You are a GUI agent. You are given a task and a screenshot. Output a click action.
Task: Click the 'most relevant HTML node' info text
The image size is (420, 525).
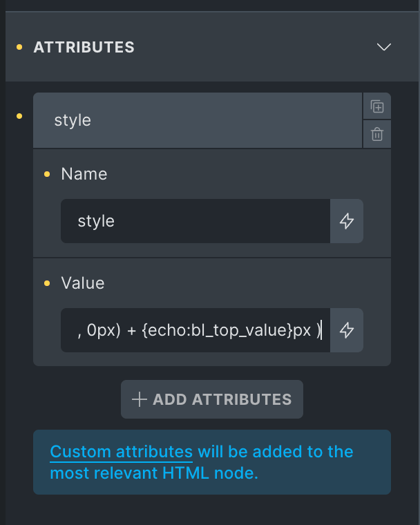click(x=153, y=474)
